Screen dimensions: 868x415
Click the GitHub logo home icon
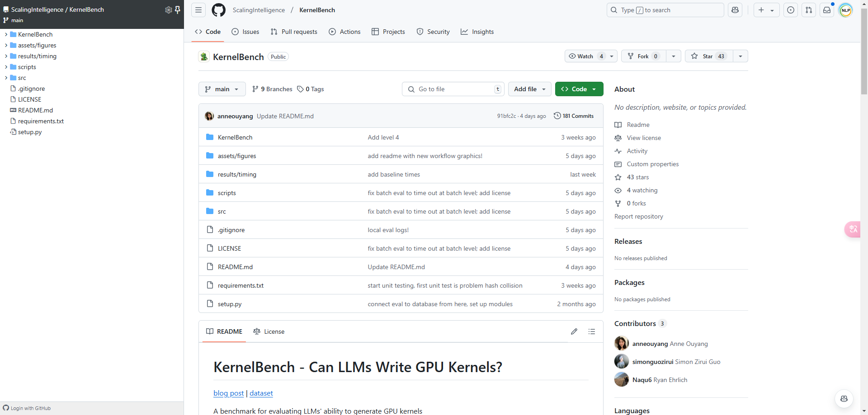218,10
